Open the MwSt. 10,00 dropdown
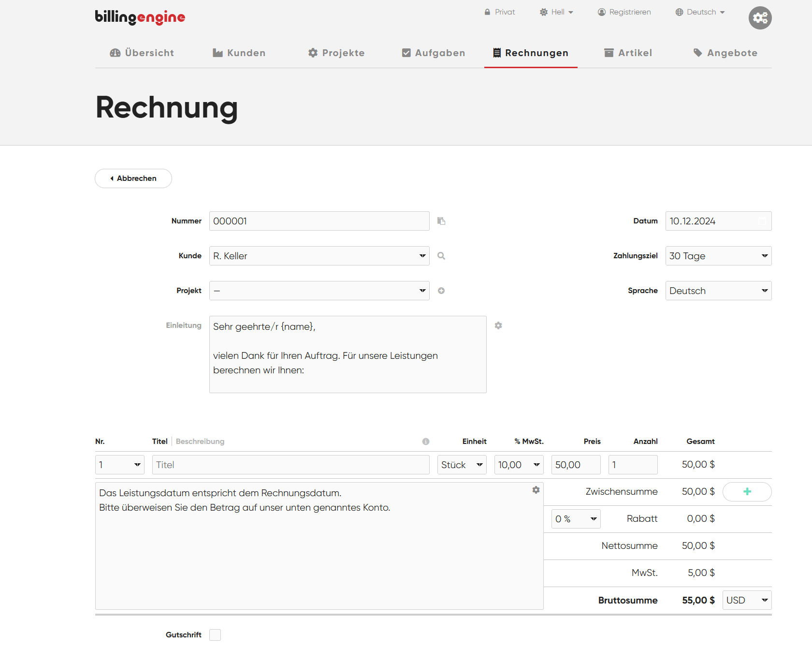Screen dimensions: 812x648 [519, 465]
